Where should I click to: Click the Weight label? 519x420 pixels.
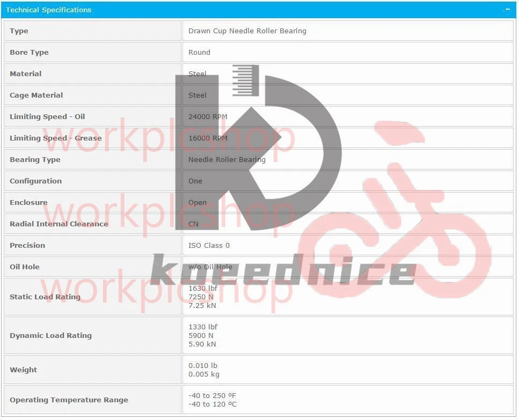click(x=23, y=370)
